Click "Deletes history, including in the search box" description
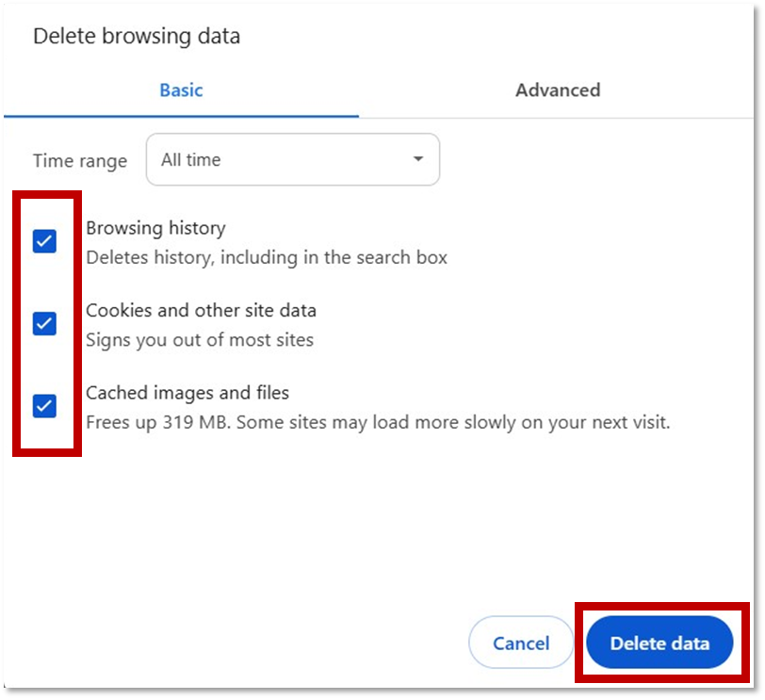765x700 pixels. (267, 257)
